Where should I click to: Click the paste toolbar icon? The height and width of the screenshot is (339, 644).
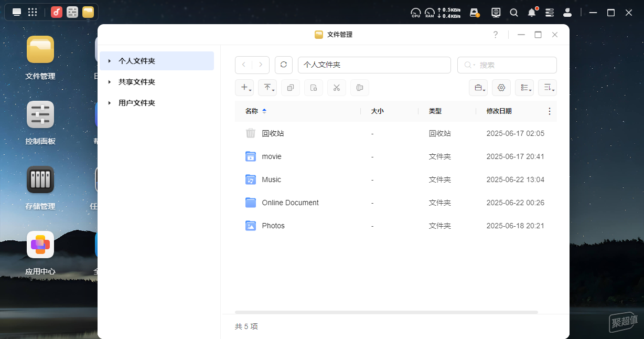(314, 88)
